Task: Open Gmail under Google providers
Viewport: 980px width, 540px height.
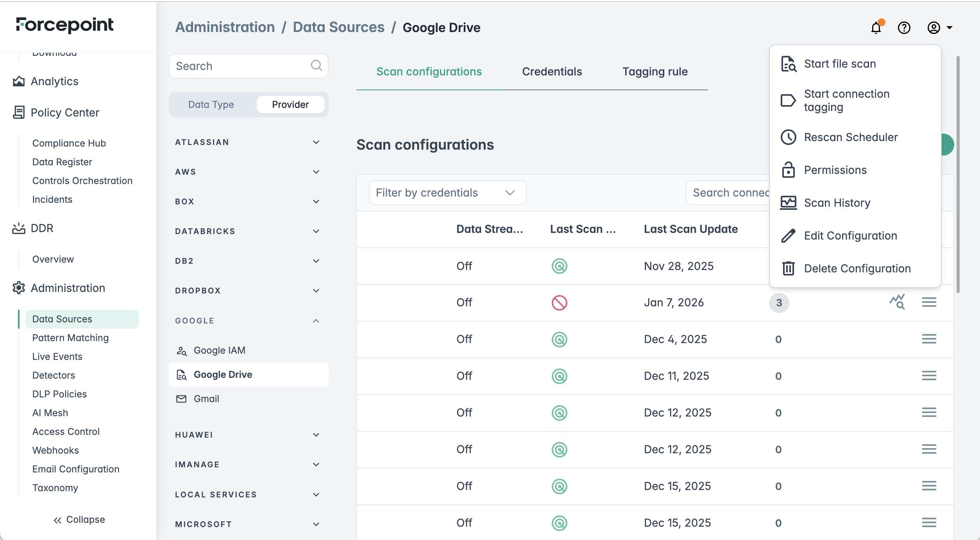Action: point(206,399)
